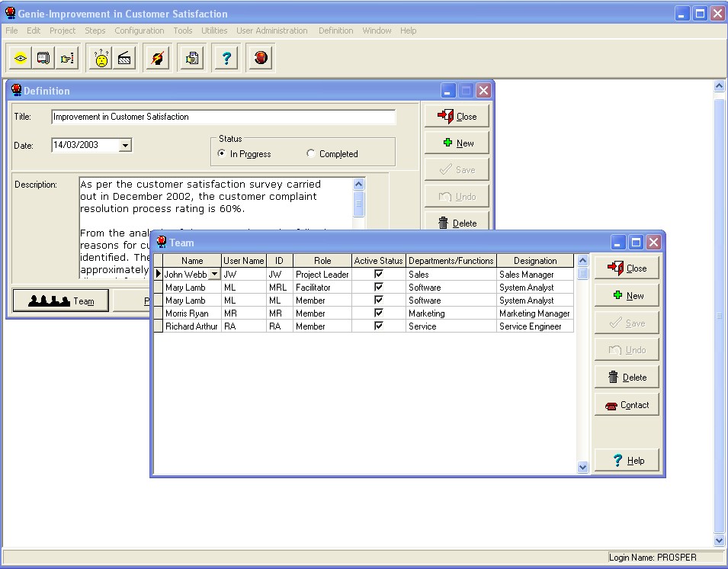Click the pointing hand list toolbar icon
Screen dimensions: 728x569
tap(67, 58)
